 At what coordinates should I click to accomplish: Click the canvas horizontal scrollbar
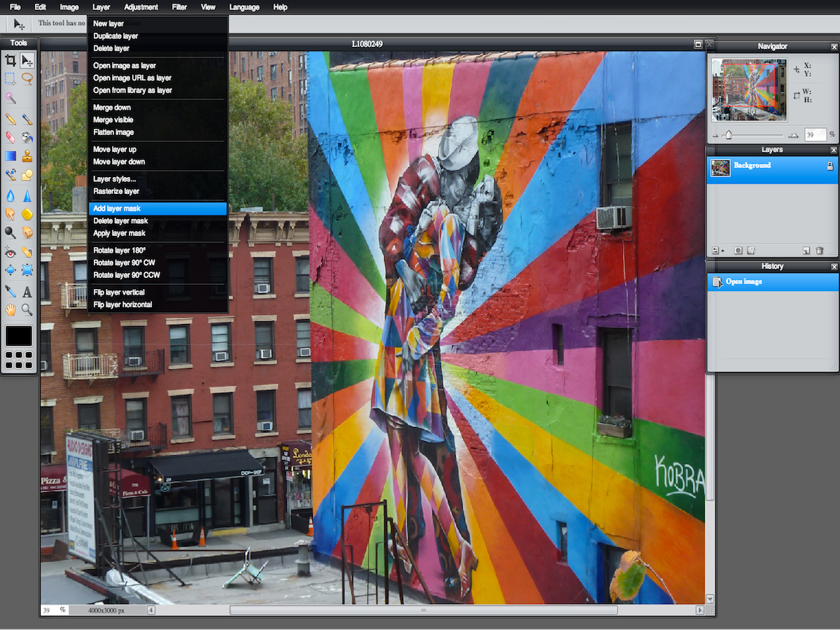(x=423, y=610)
